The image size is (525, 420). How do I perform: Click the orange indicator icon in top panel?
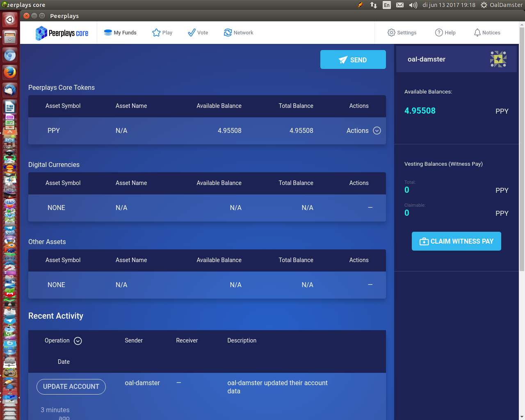[x=361, y=5]
